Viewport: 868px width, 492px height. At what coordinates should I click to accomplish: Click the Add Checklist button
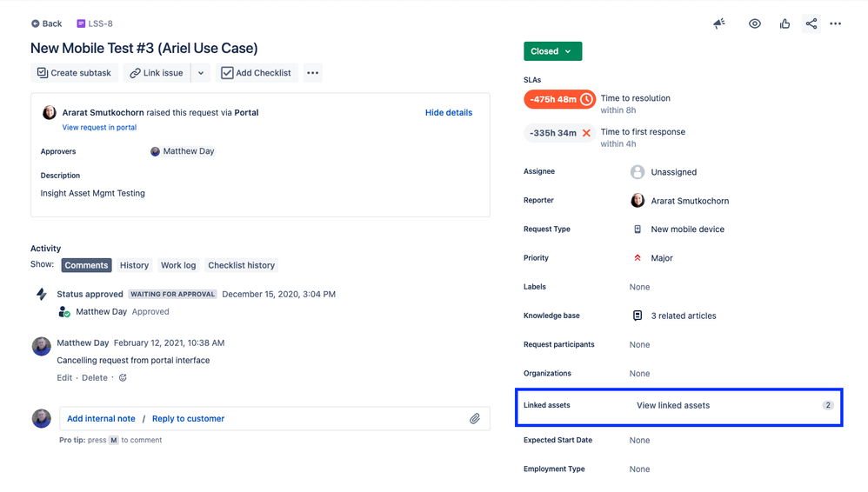257,73
